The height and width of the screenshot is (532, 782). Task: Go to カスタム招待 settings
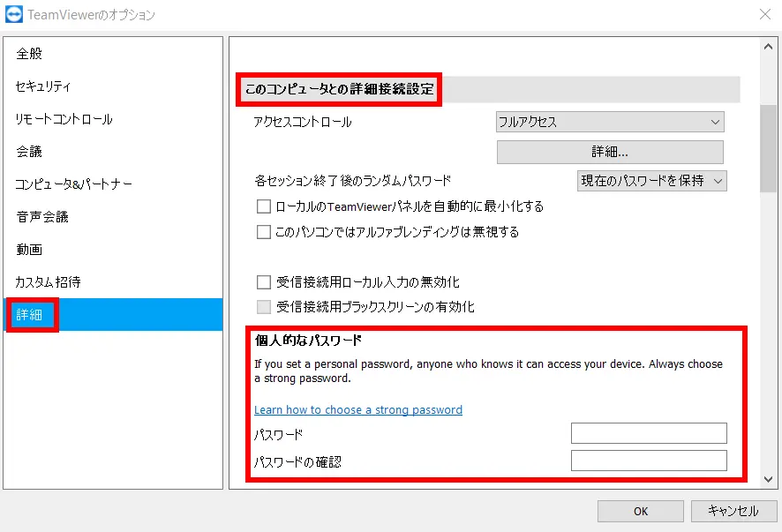pos(113,282)
